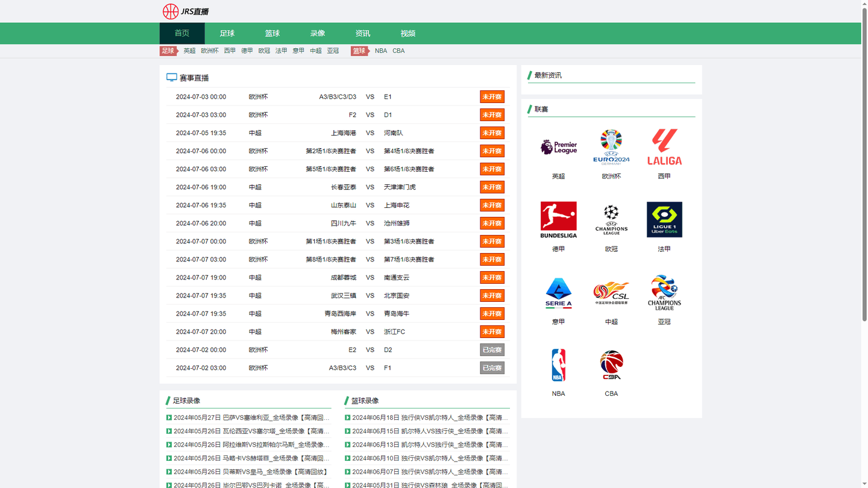Click the red 篮球 category tag
This screenshot has height=488, width=868.
coord(360,51)
